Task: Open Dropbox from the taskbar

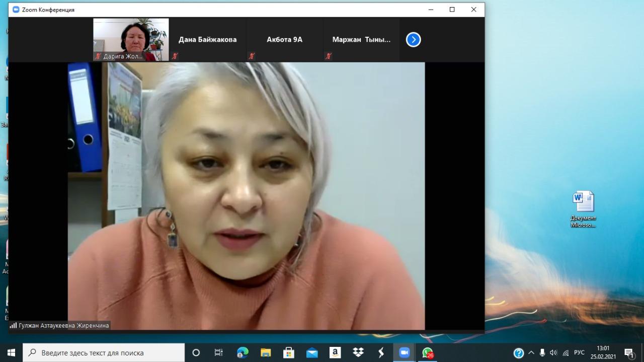Action: tap(358, 352)
